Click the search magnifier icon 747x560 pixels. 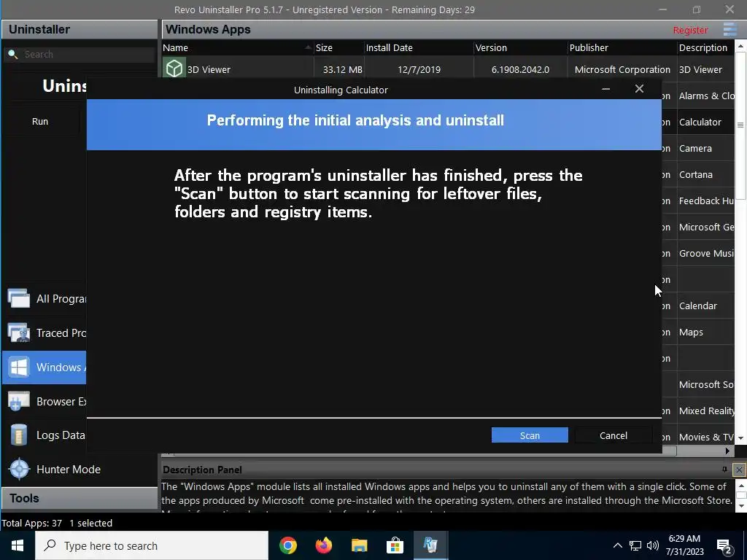13,54
